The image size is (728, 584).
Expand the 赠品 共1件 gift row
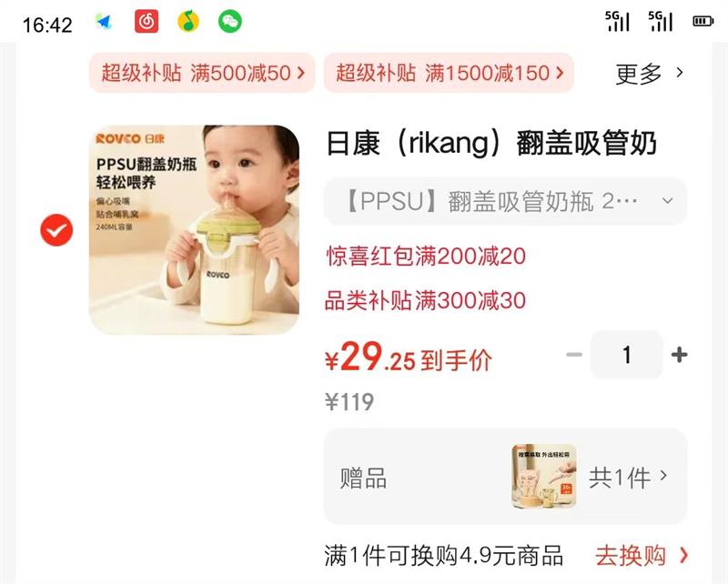(505, 477)
